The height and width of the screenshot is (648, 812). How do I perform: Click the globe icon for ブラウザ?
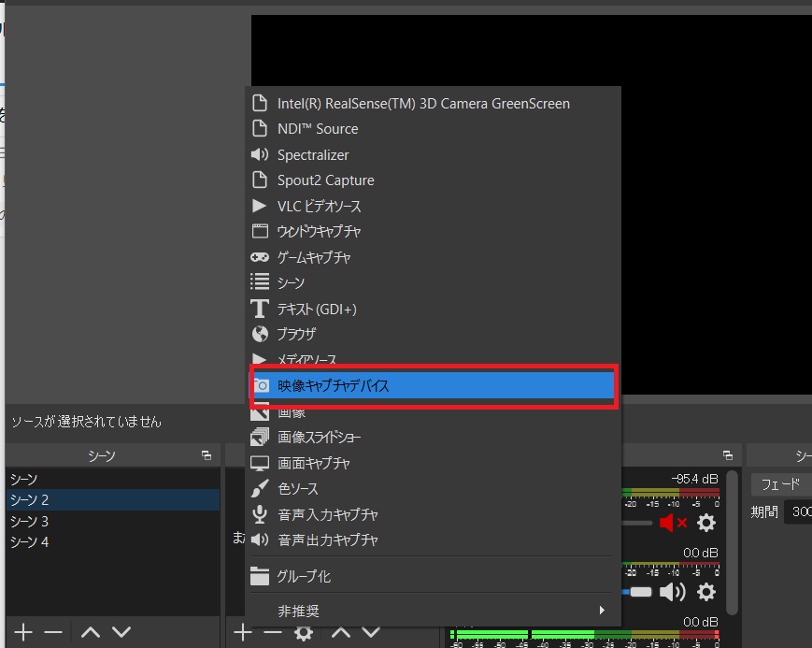click(x=260, y=334)
